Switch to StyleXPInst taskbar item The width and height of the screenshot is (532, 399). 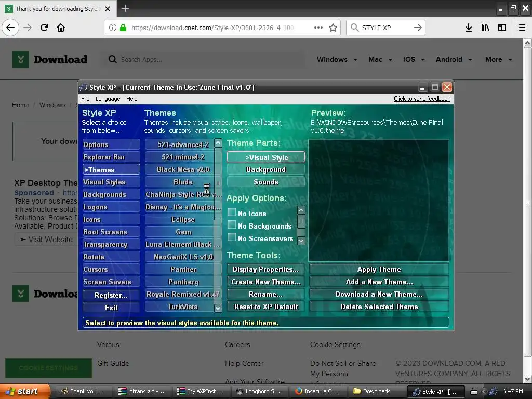pos(200,391)
